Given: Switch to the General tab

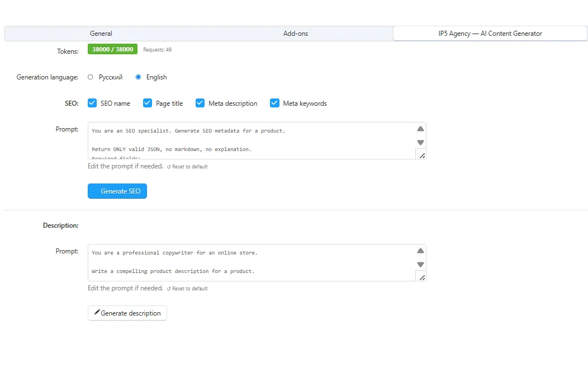Looking at the screenshot, I should pos(101,34).
